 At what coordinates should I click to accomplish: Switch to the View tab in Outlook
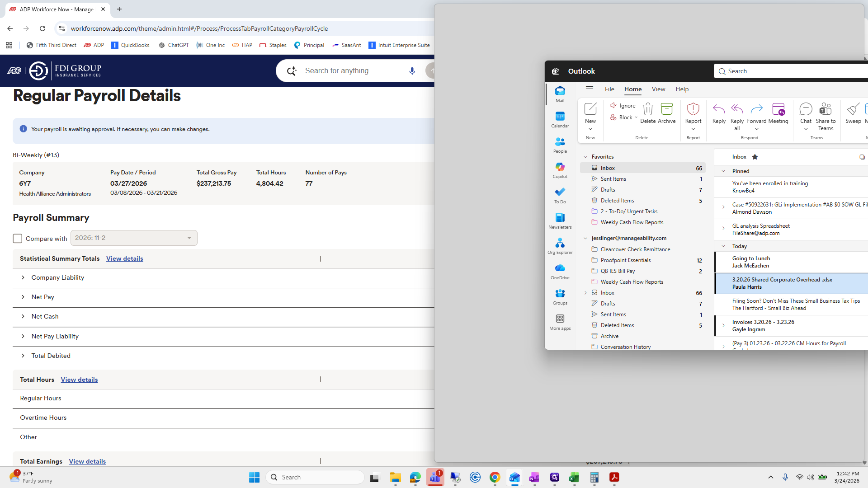click(x=658, y=89)
